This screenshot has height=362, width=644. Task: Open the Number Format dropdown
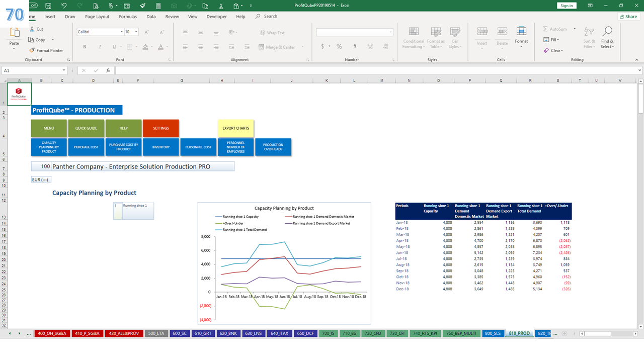click(x=390, y=32)
